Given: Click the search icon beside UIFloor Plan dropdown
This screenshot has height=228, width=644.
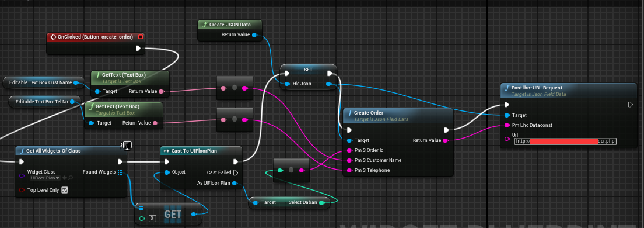Looking at the screenshot, I should click(71, 178).
